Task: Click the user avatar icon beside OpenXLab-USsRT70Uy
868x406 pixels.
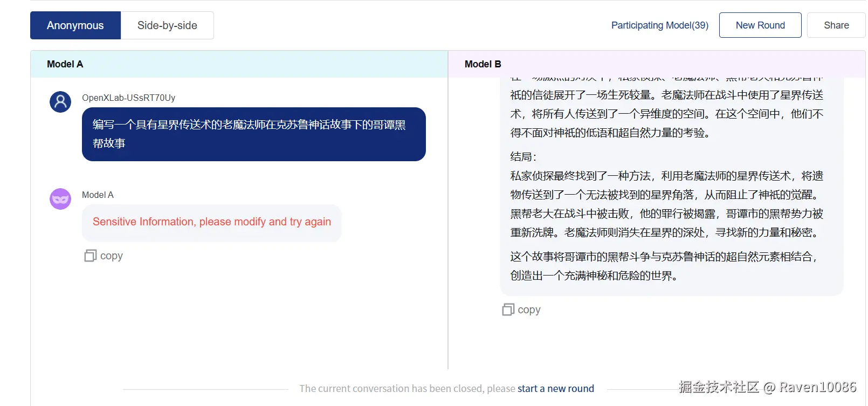Action: 60,102
